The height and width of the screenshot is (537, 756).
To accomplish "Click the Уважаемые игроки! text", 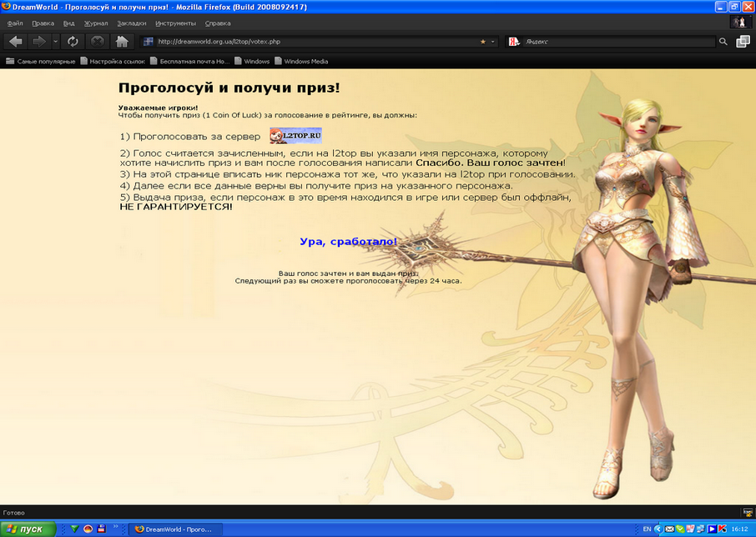I will (159, 108).
